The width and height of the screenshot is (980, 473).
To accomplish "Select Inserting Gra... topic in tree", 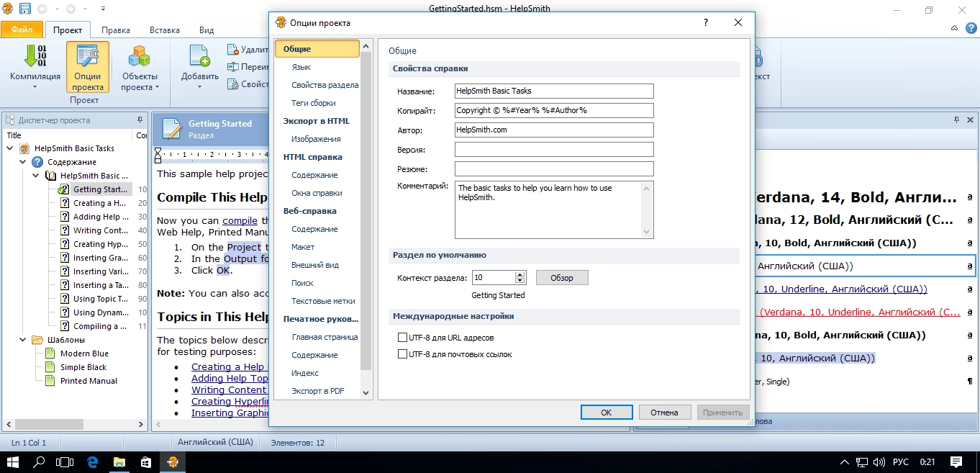I will point(101,258).
